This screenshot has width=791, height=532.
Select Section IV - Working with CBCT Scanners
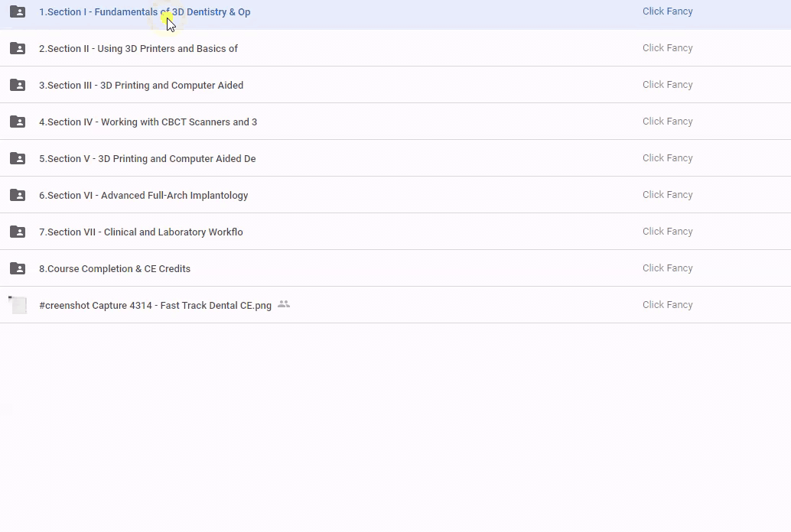pyautogui.click(x=148, y=122)
